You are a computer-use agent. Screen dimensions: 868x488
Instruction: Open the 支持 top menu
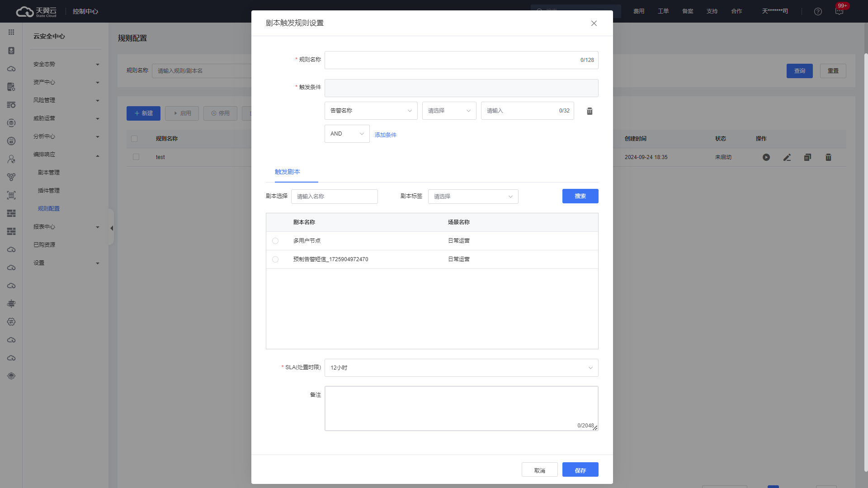click(712, 11)
